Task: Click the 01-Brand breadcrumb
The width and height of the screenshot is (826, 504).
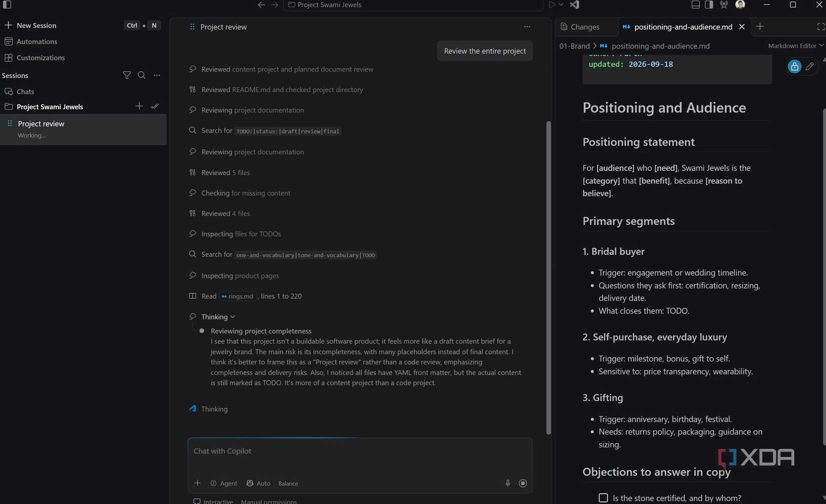Action: point(574,46)
